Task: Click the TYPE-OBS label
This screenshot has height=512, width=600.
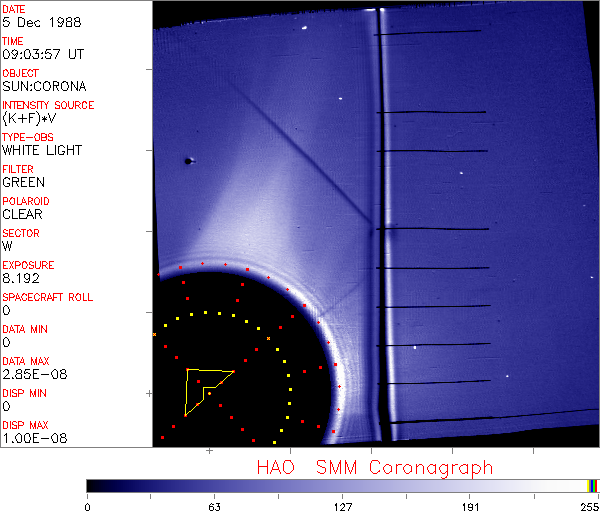Action: pyautogui.click(x=28, y=137)
